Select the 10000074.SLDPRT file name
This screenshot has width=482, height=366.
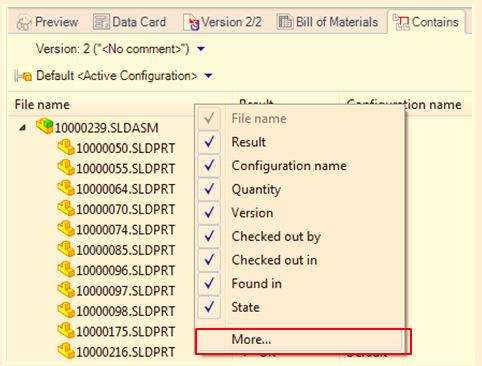126,230
